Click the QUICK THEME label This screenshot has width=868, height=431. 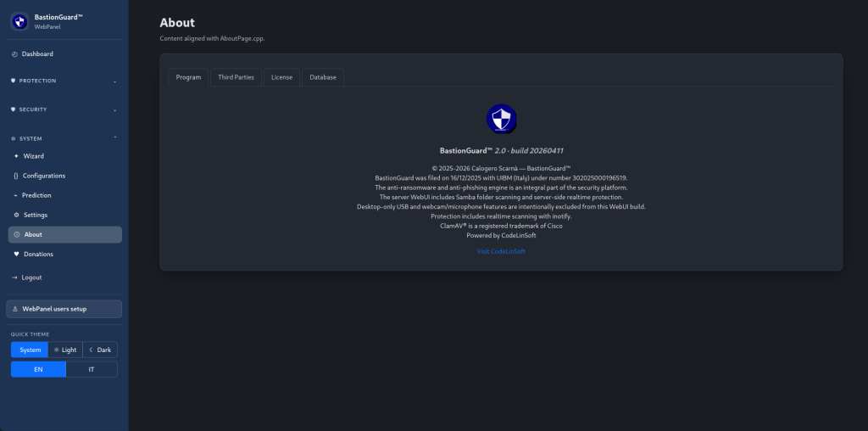coord(30,334)
